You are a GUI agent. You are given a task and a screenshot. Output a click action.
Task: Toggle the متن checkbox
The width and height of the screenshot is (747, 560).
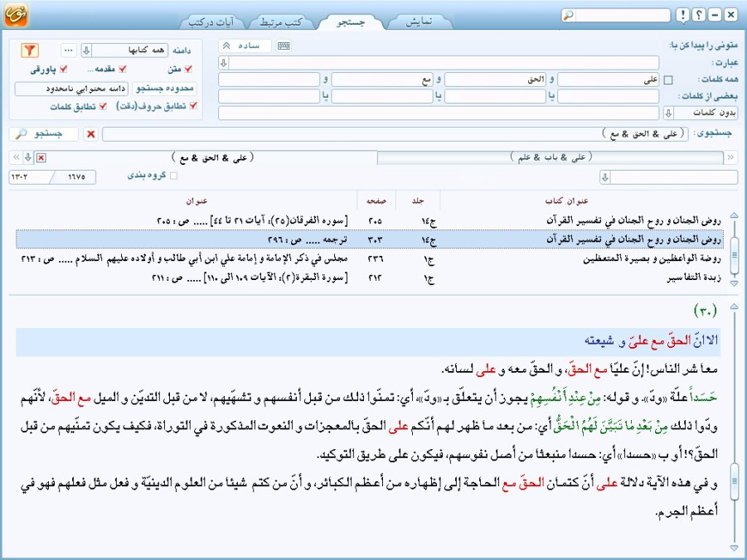point(187,69)
